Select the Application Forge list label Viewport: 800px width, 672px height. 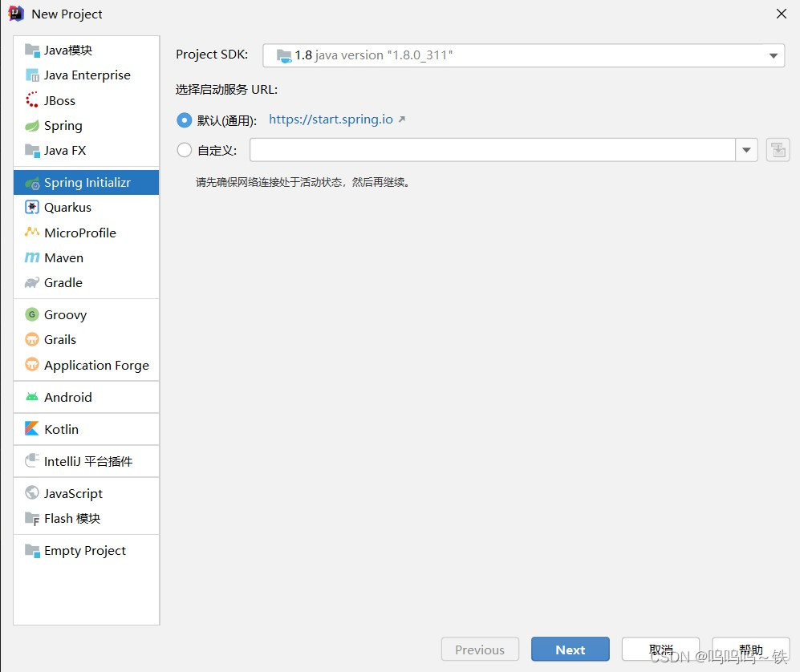pyautogui.click(x=96, y=366)
